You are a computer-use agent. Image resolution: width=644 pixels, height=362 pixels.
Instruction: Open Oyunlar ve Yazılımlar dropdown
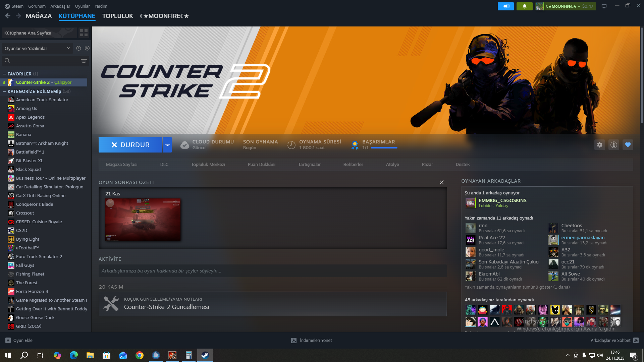[37, 48]
